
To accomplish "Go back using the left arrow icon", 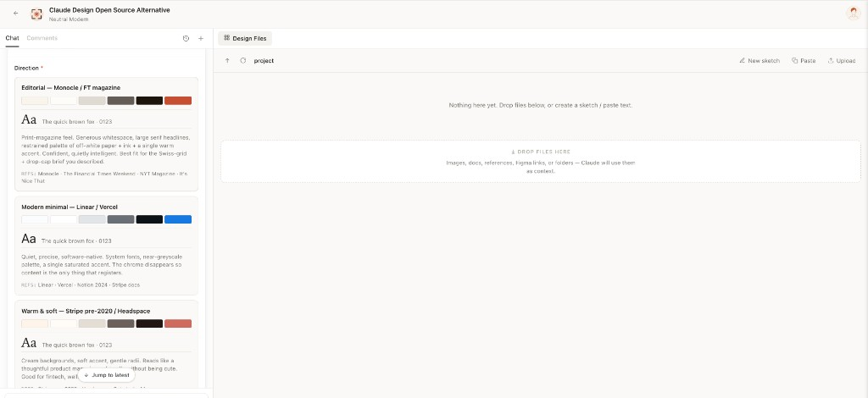I will coord(15,14).
